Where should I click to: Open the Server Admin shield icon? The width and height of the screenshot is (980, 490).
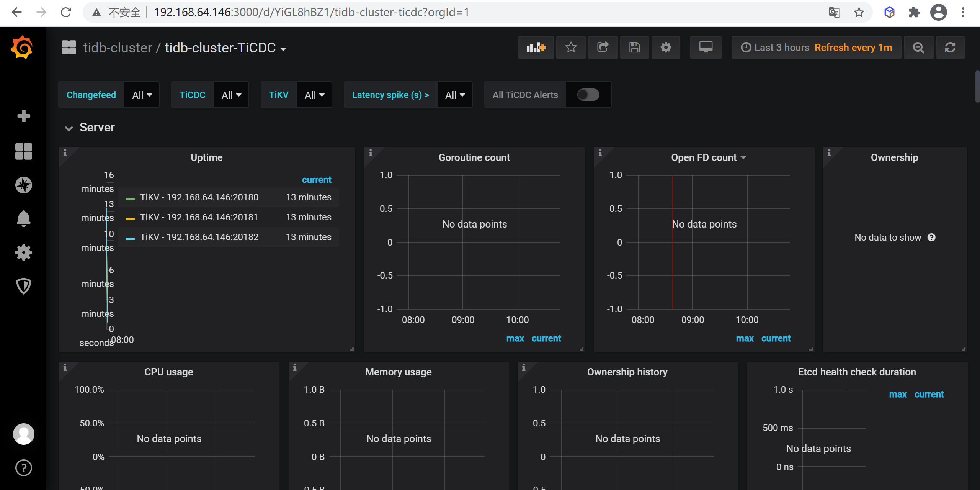(24, 286)
